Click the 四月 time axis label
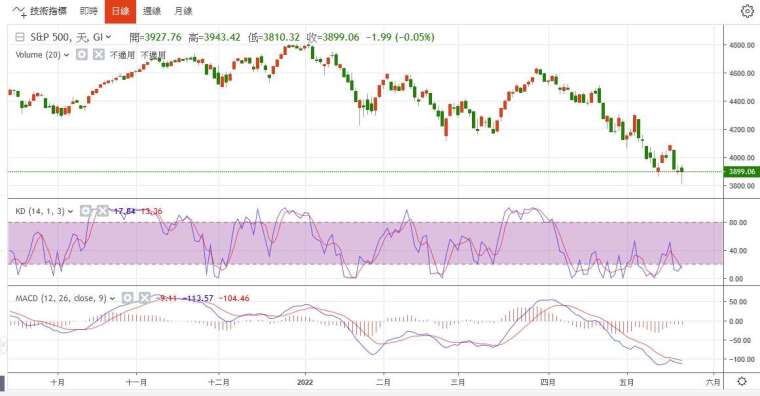The width and height of the screenshot is (760, 396). click(548, 382)
